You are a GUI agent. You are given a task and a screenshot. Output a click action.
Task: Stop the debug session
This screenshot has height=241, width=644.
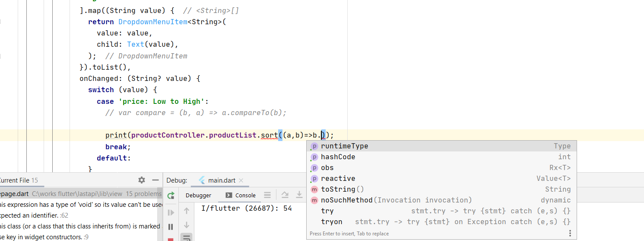pyautogui.click(x=171, y=239)
